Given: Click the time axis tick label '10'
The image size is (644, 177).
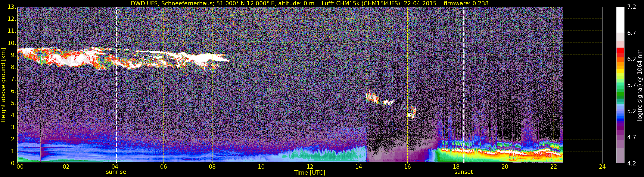Looking at the screenshot, I should tap(261, 167).
